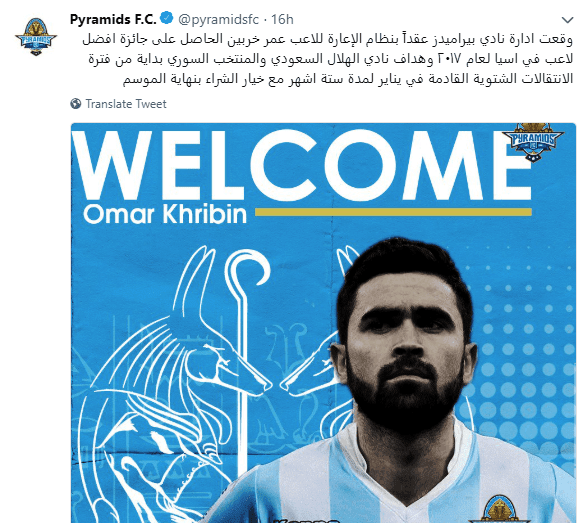Open the Pyramids F.C. profile avatar
This screenshot has width=580, height=523.
(x=36, y=37)
